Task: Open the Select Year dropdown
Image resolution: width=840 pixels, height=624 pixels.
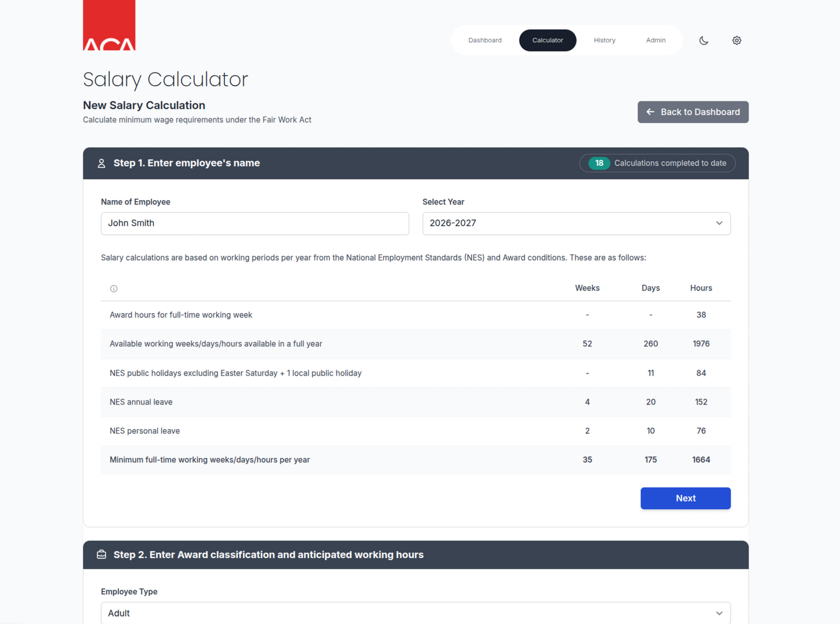Action: click(x=577, y=224)
